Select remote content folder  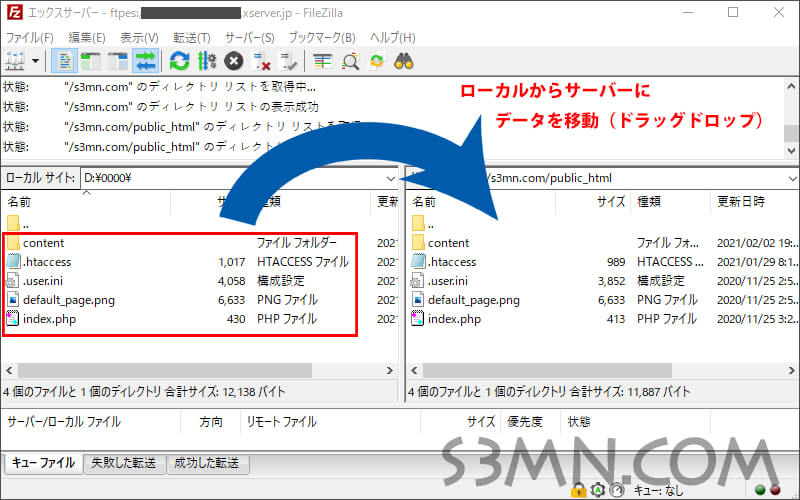pos(441,243)
